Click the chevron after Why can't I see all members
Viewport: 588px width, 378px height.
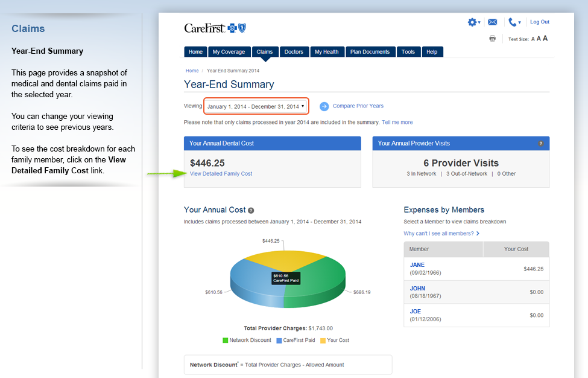coord(478,234)
